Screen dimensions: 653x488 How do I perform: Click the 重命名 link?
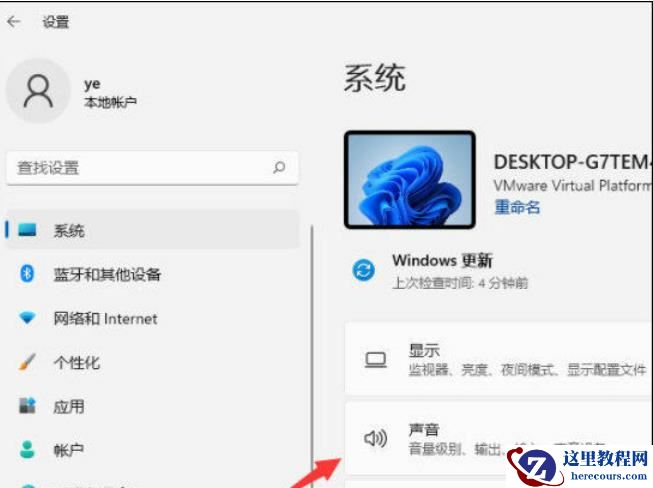point(517,207)
